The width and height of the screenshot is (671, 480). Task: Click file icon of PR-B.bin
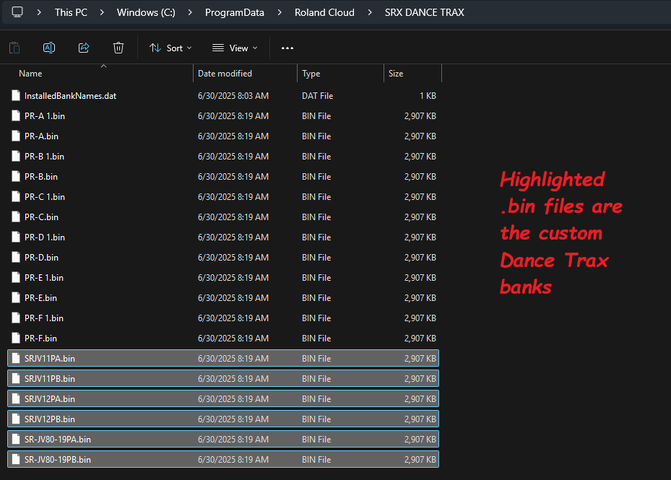pos(16,176)
